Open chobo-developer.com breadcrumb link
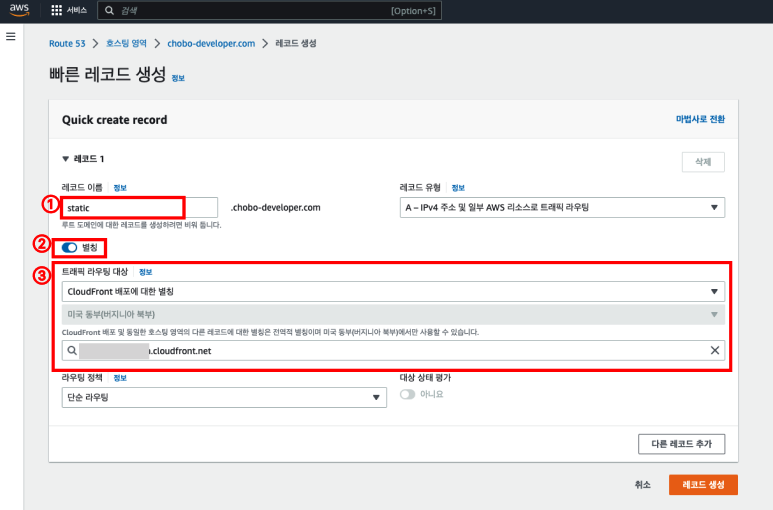This screenshot has height=510, width=773. (x=211, y=43)
